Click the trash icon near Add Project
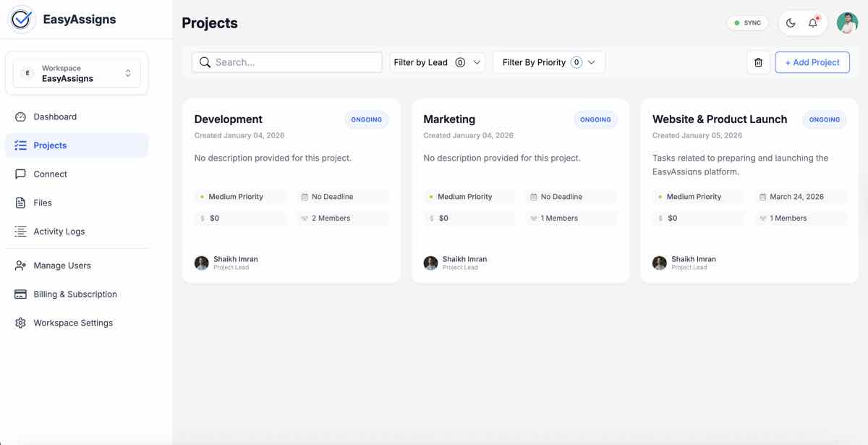 pyautogui.click(x=758, y=62)
